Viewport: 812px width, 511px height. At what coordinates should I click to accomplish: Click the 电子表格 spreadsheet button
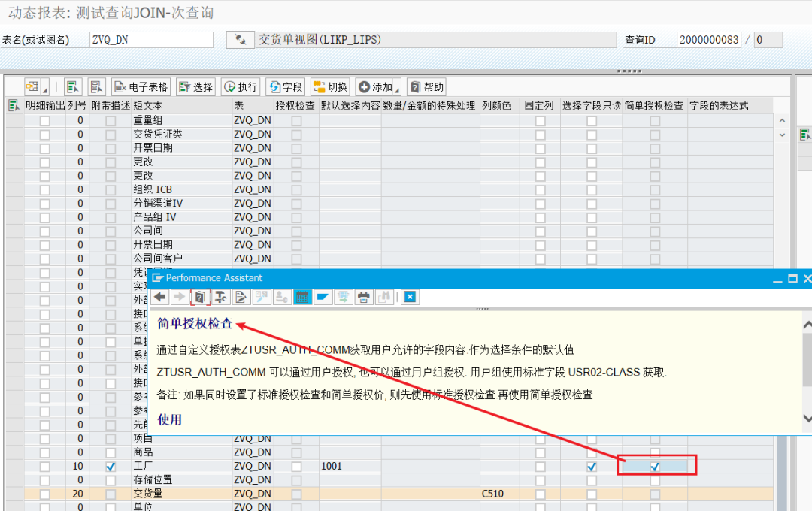click(x=141, y=87)
